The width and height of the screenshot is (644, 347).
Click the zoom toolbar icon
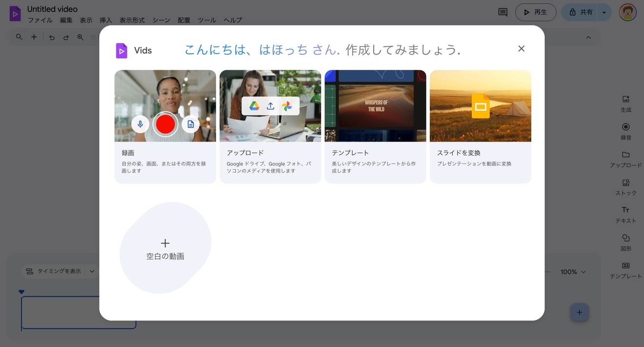pos(80,37)
